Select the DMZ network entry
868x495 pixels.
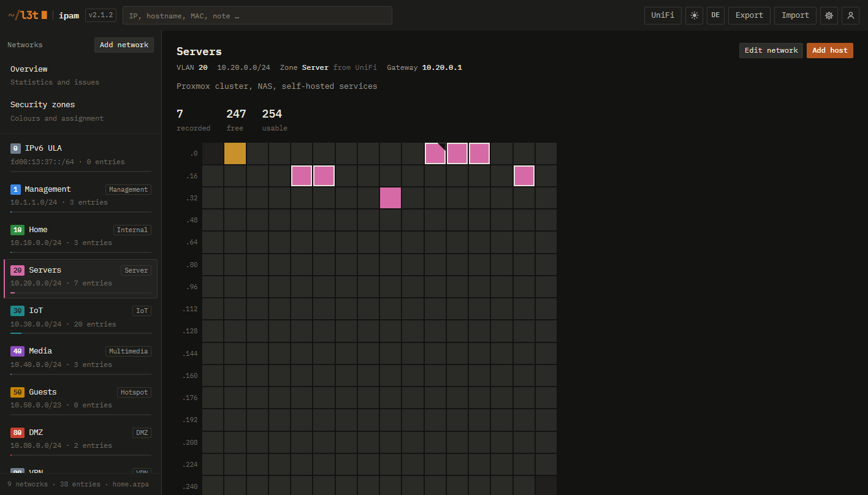click(x=80, y=440)
